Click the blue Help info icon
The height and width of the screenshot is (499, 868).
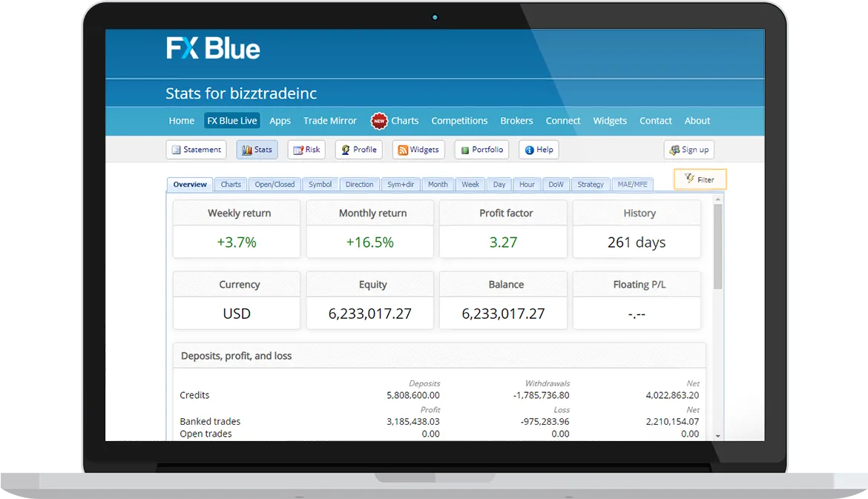click(529, 150)
